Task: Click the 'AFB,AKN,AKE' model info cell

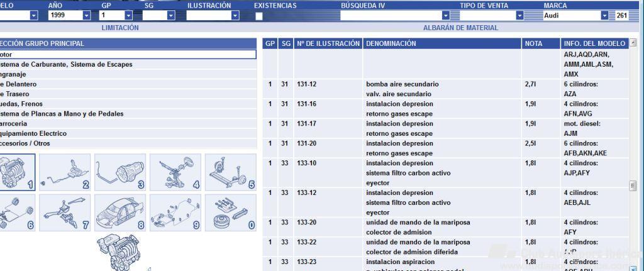Action: [586, 153]
